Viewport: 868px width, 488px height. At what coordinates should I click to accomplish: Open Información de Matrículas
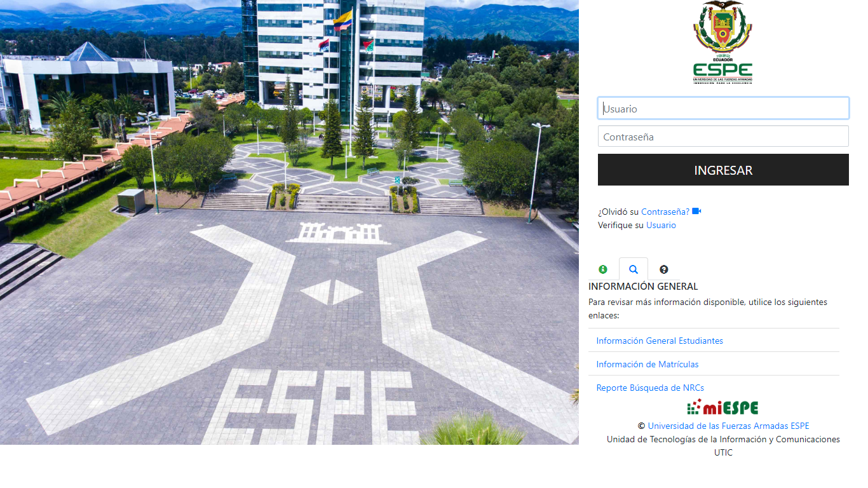[x=649, y=364]
